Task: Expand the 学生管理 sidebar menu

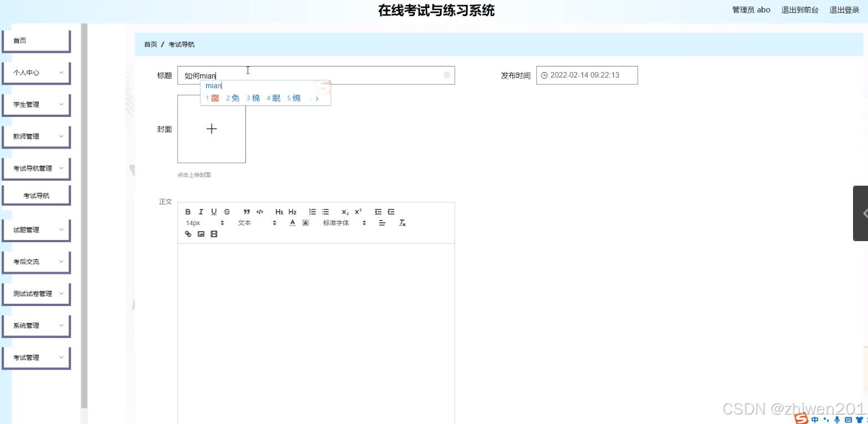Action: [36, 104]
